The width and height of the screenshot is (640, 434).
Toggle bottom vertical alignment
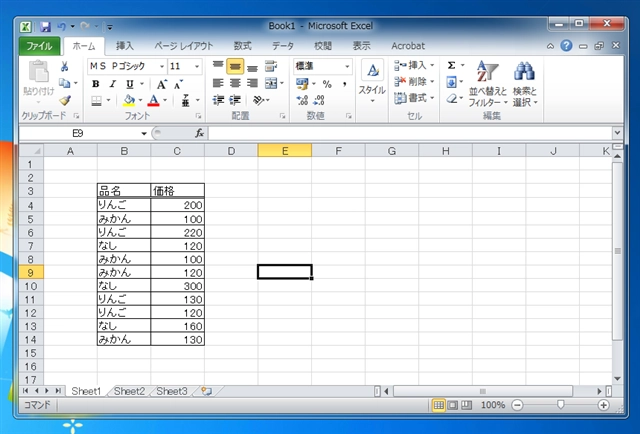tap(252, 66)
